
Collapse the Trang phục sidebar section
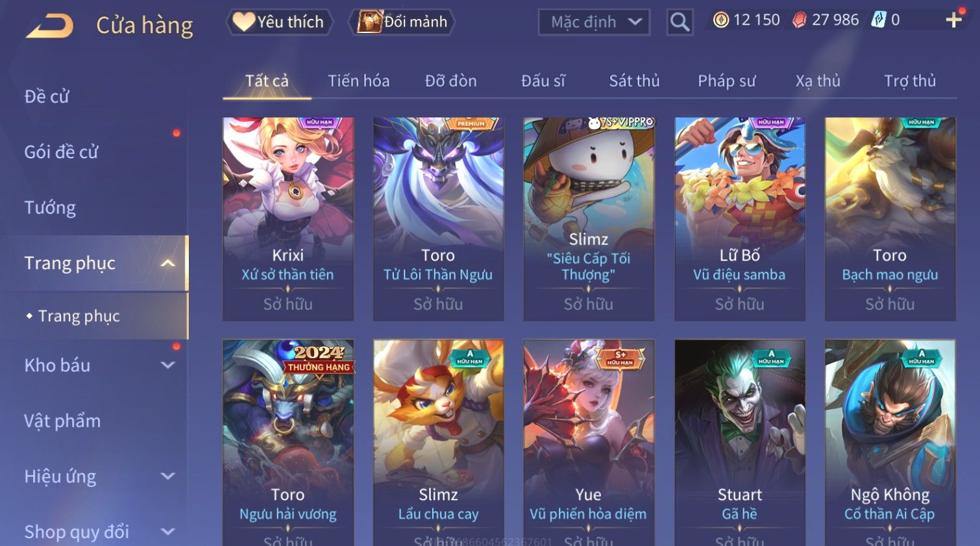[168, 263]
